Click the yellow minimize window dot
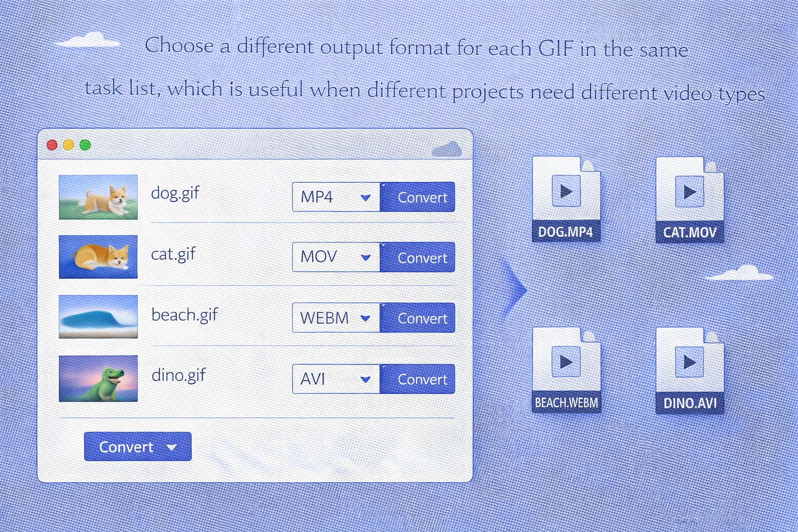This screenshot has height=532, width=798. (69, 145)
